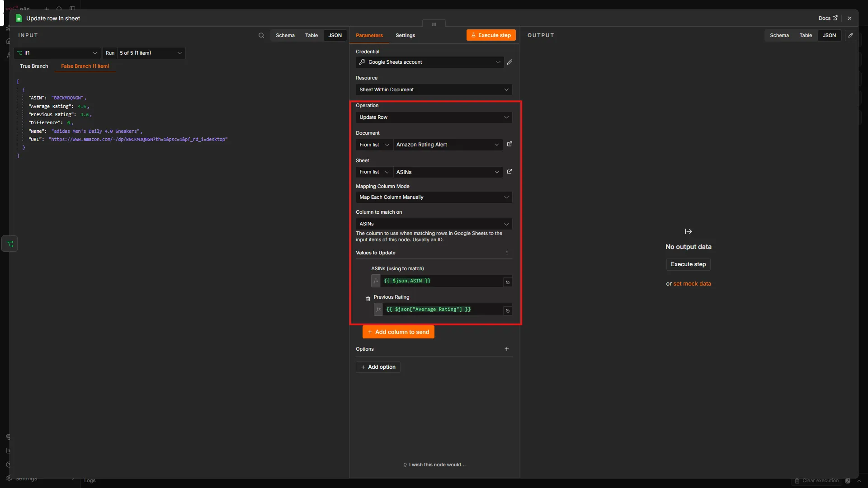Select the Parameters tab

369,35
